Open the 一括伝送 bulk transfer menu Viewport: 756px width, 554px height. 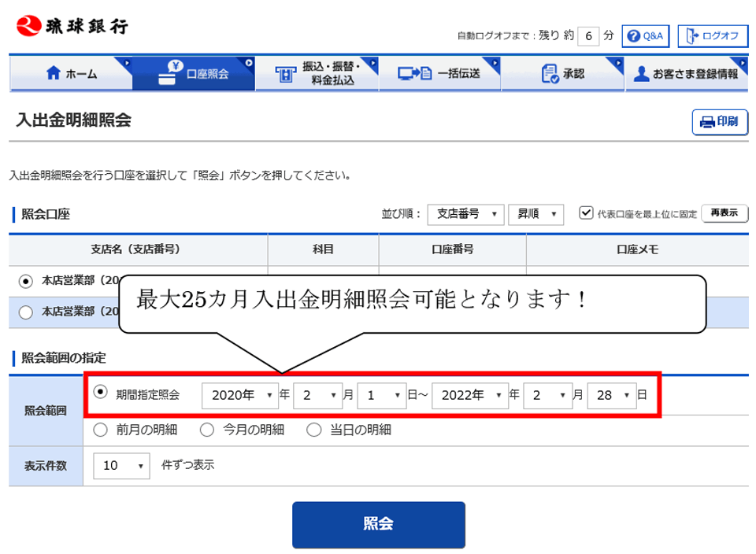(x=439, y=74)
